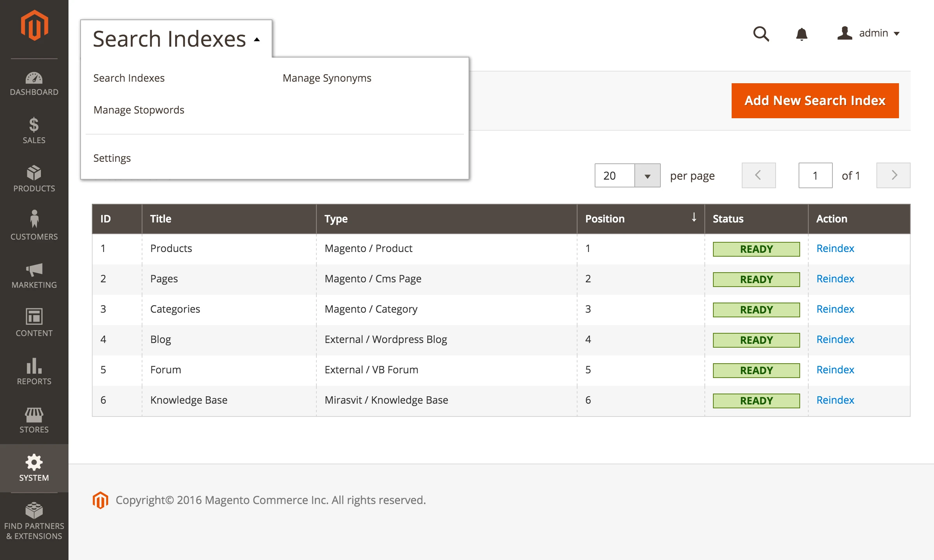Open the Sales dollar icon menu
This screenshot has height=560, width=934.
click(x=34, y=130)
